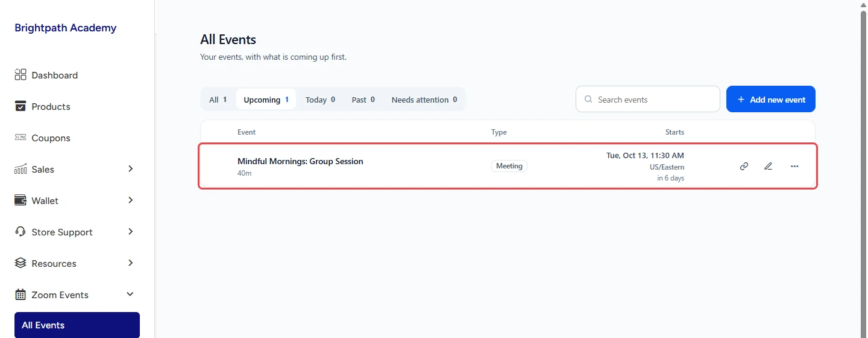Open more options for Mindful Mornings event
This screenshot has width=868, height=338.
[794, 166]
